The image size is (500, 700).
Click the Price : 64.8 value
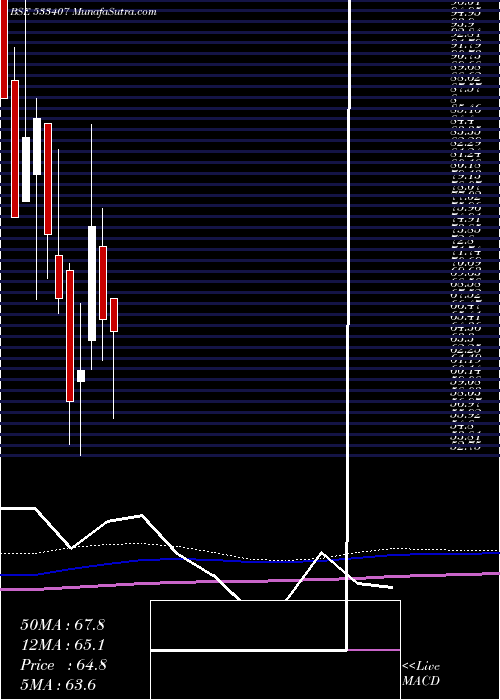coord(63,665)
